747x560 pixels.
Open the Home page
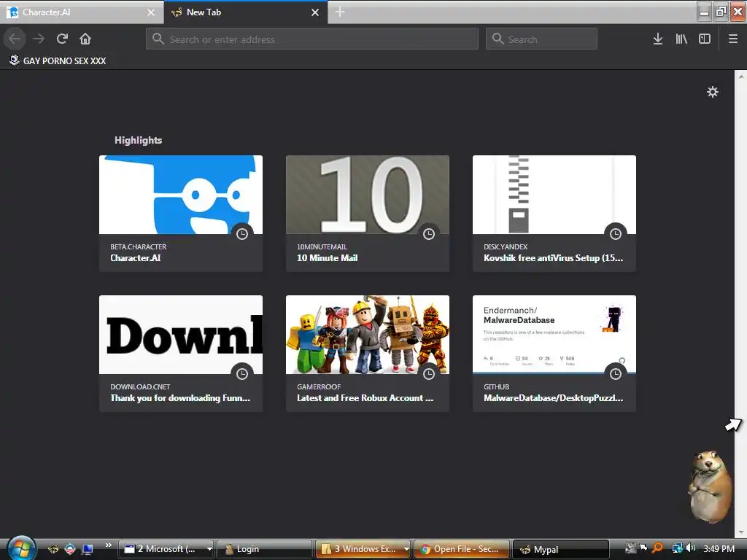pos(85,39)
